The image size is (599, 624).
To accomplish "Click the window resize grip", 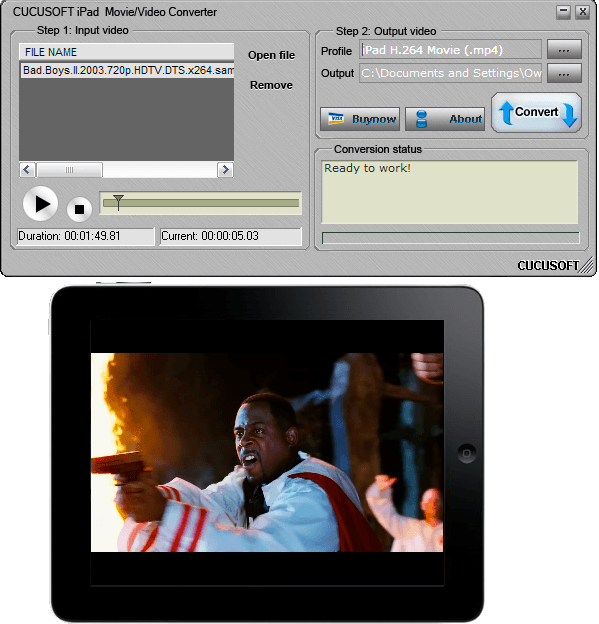I will (x=587, y=265).
